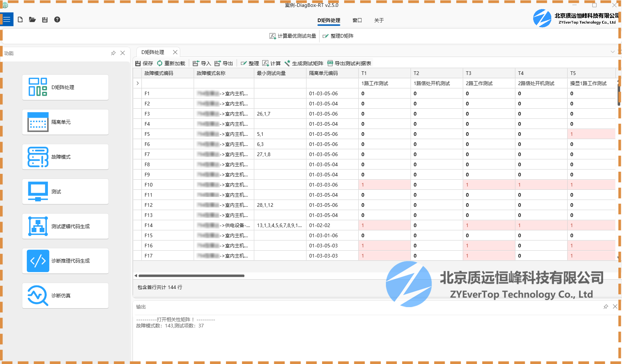The width and height of the screenshot is (622, 364).
Task: Open the document tabs dropdown arrow
Action: (x=613, y=52)
